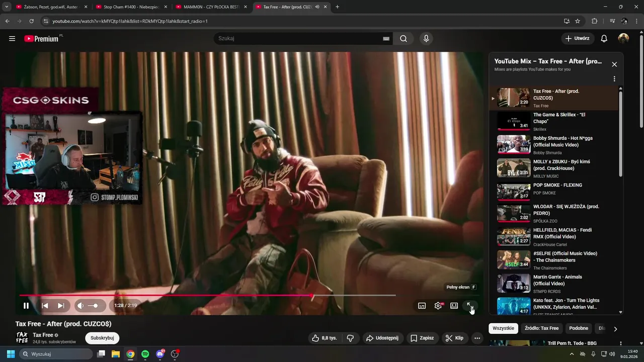Open the YouTube account avatar menu
The height and width of the screenshot is (362, 644).
623,39
